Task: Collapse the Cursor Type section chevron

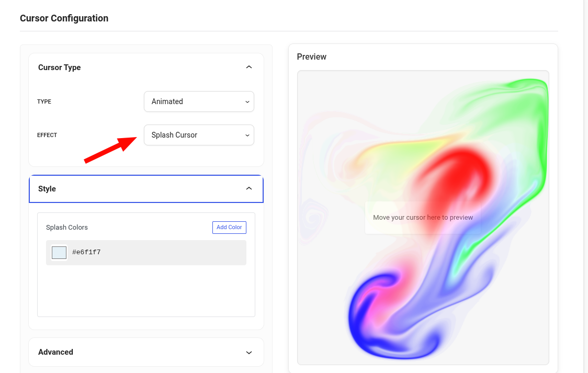Action: pos(248,67)
